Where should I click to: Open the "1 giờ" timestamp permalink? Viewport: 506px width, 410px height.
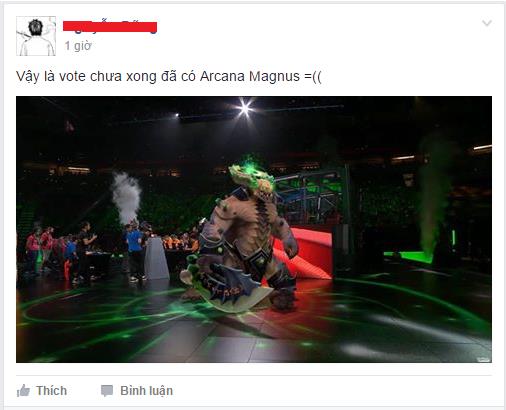78,46
